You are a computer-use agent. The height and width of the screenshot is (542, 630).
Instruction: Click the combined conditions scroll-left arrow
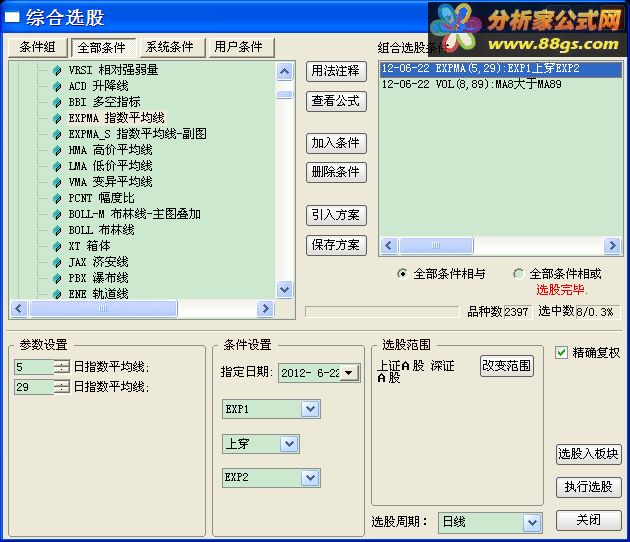pos(388,245)
